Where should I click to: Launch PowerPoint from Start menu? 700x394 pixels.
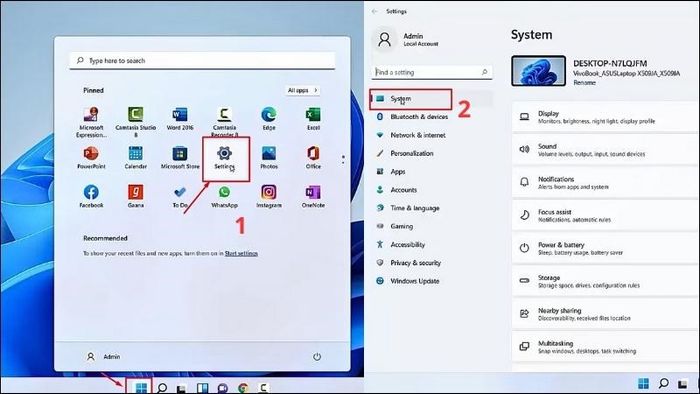91,158
